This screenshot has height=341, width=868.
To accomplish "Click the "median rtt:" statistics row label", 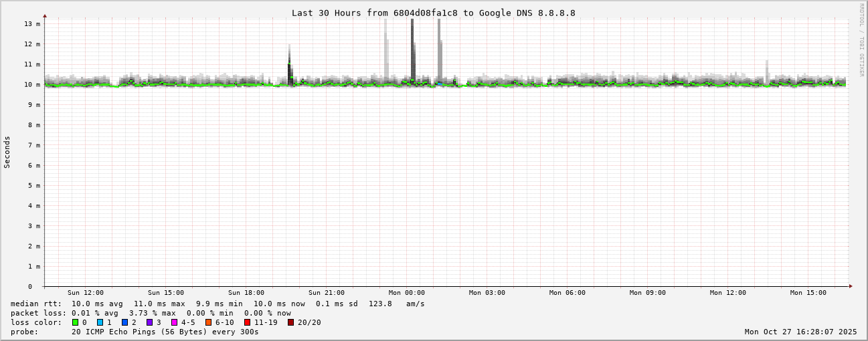I will point(36,304).
